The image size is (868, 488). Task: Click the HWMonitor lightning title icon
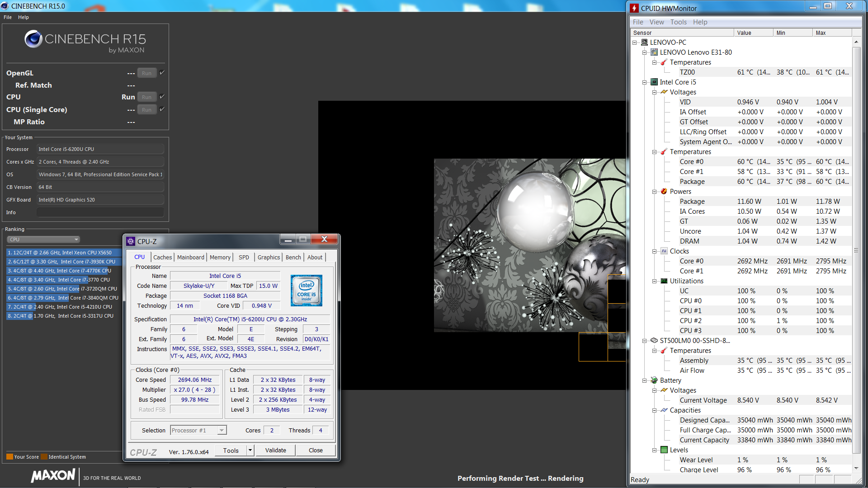[x=635, y=8]
